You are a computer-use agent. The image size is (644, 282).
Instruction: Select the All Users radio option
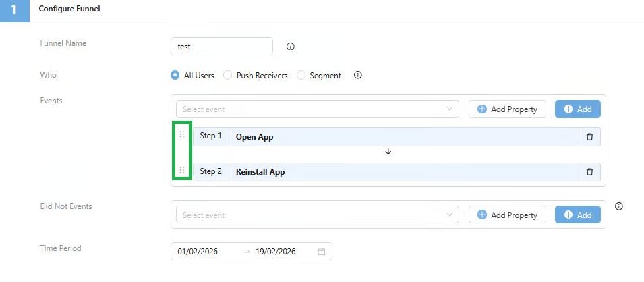click(175, 76)
